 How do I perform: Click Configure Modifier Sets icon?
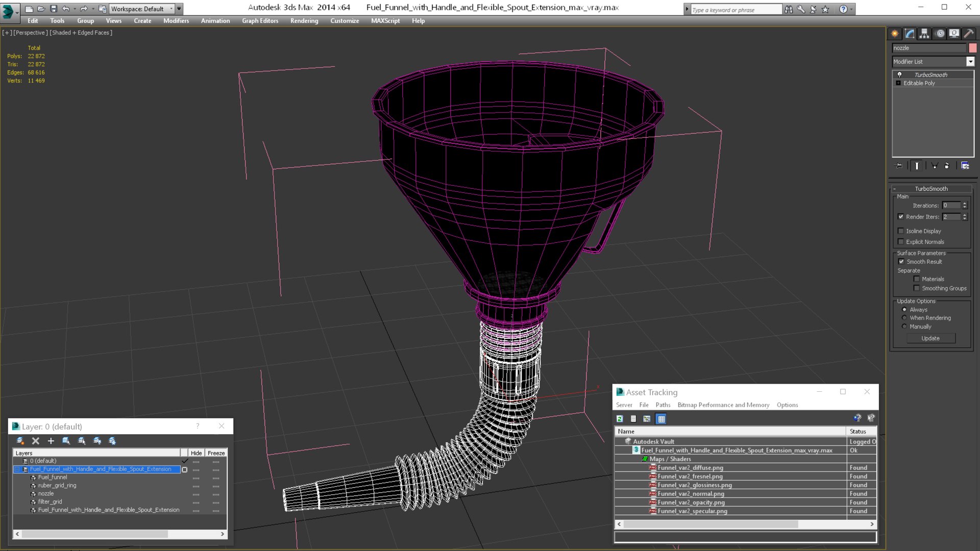pyautogui.click(x=965, y=166)
